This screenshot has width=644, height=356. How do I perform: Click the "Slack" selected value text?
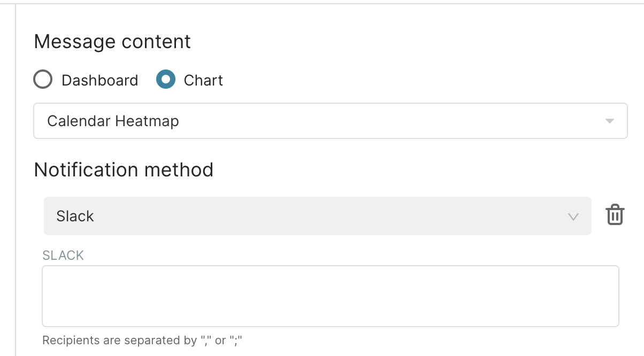tap(75, 216)
